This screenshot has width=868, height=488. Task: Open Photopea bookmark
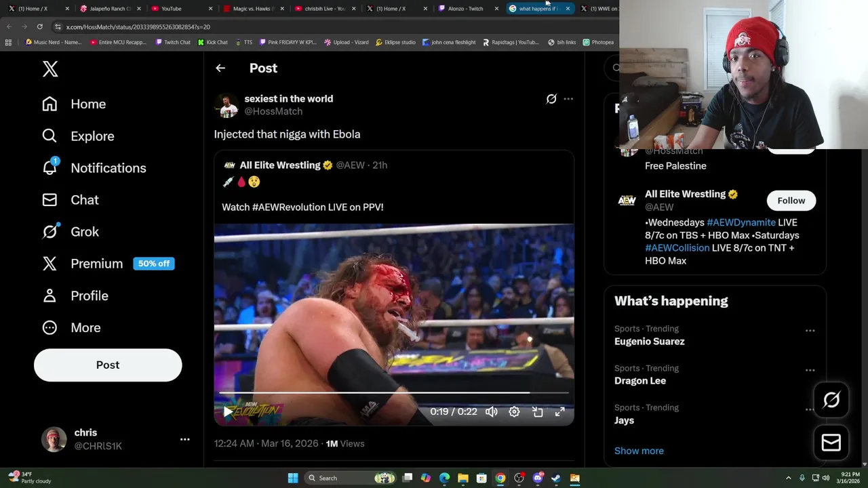point(598,42)
